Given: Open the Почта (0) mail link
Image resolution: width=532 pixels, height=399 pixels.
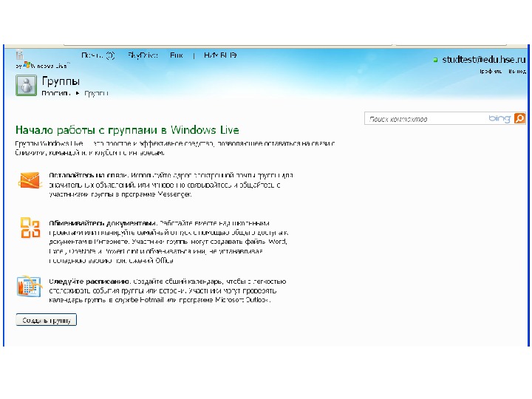Looking at the screenshot, I should pos(98,55).
